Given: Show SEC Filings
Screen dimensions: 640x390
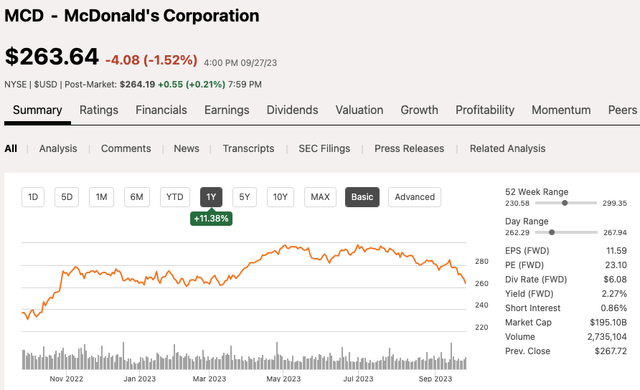Looking at the screenshot, I should [324, 148].
